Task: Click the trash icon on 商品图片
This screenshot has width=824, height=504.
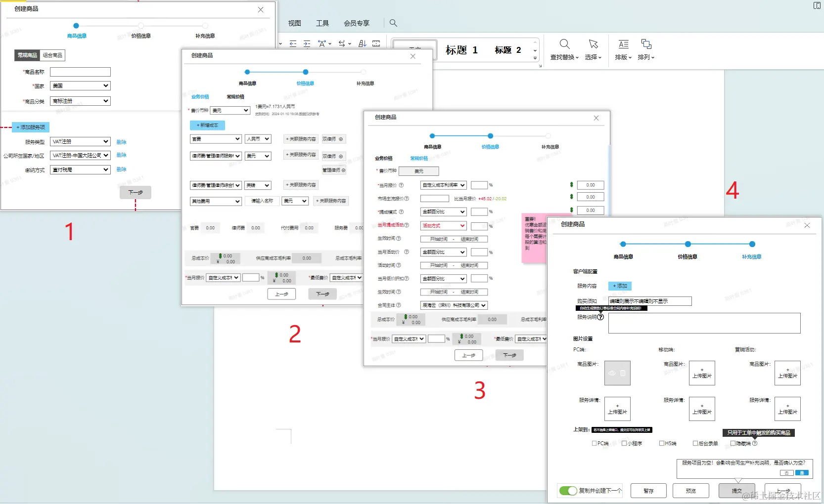Action: click(623, 373)
